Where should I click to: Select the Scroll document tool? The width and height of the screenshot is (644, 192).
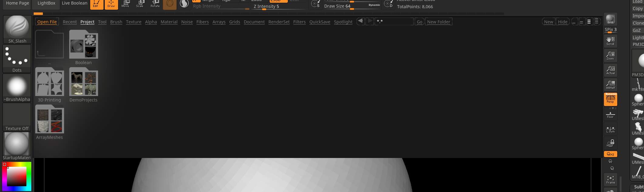click(x=610, y=41)
